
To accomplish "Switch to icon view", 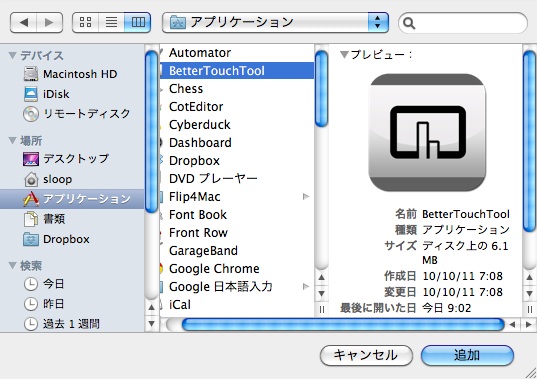I will click(x=85, y=23).
